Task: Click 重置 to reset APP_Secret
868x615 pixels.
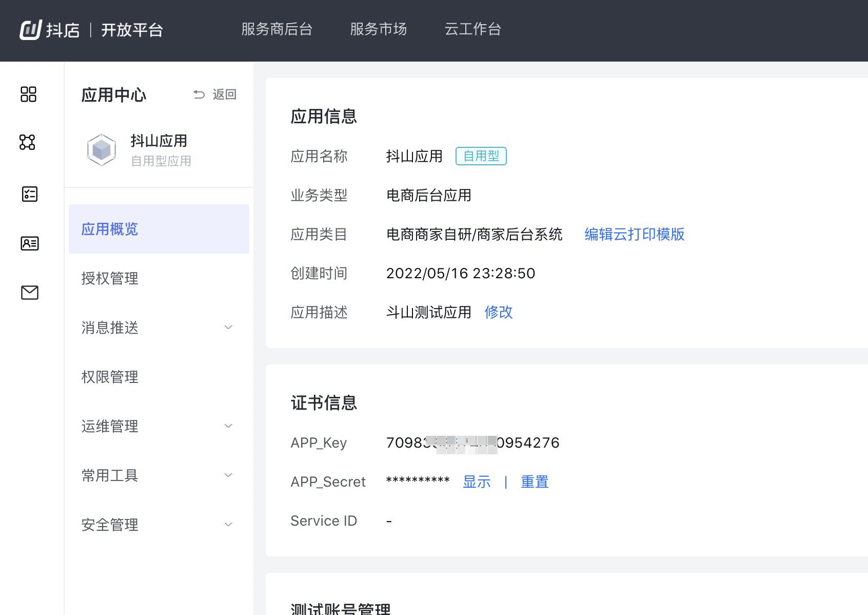Action: (535, 482)
